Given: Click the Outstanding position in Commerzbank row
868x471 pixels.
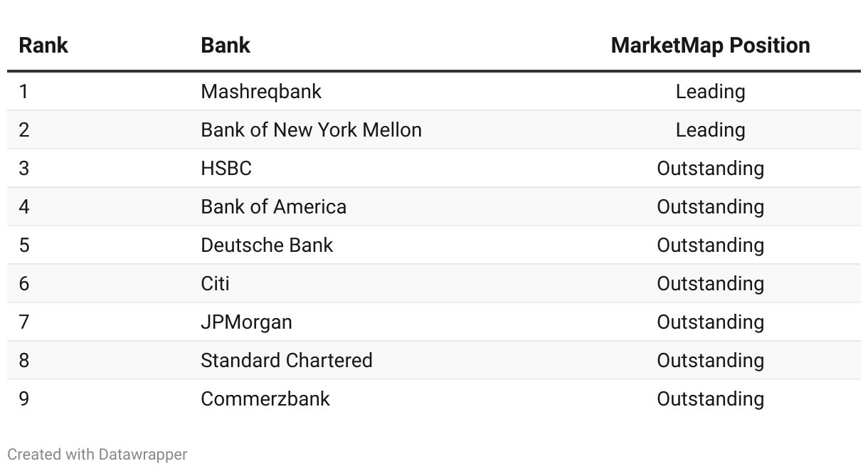Looking at the screenshot, I should click(x=710, y=399).
